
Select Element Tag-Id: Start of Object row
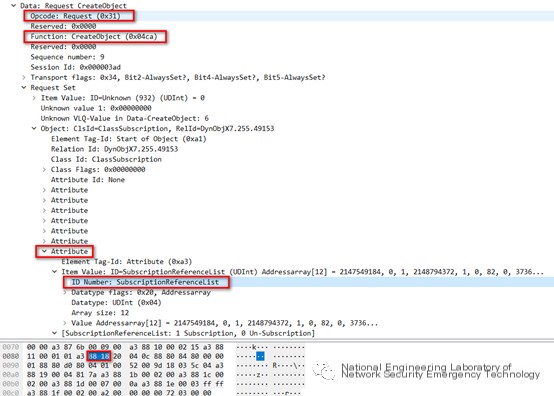[129, 139]
